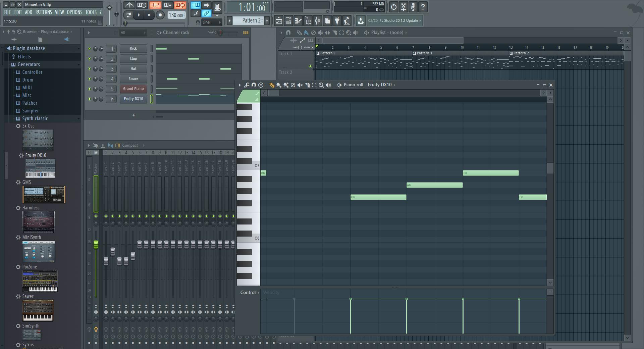Open the wrench tools icon in Piano roll
The image size is (644, 349).
247,85
